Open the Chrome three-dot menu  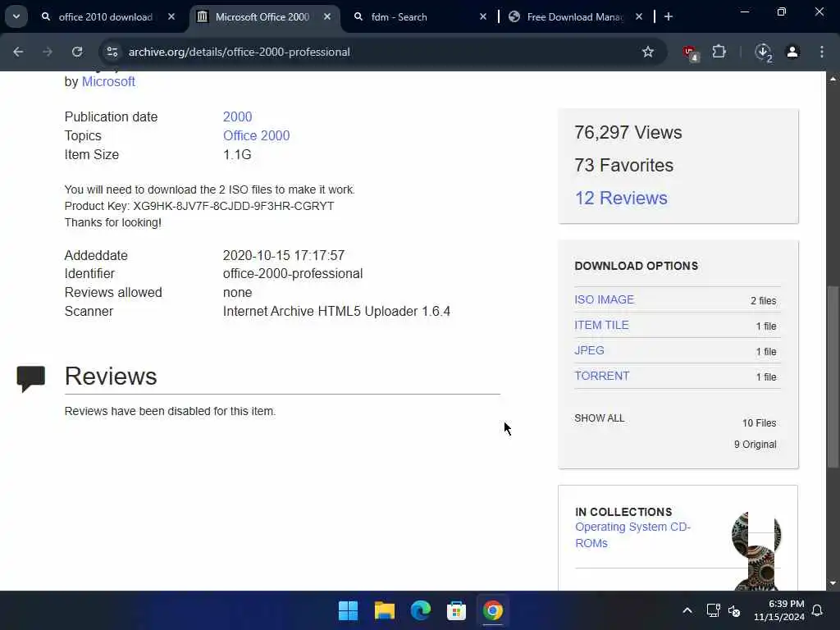click(822, 52)
